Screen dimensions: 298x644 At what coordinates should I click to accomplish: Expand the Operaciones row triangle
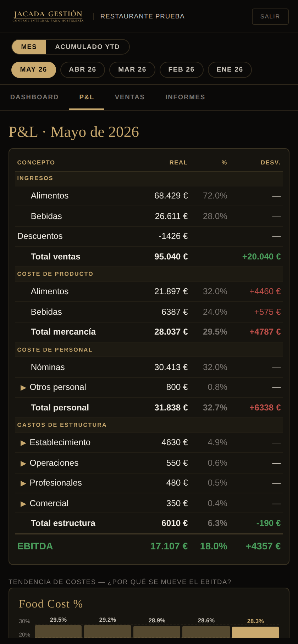tap(23, 463)
